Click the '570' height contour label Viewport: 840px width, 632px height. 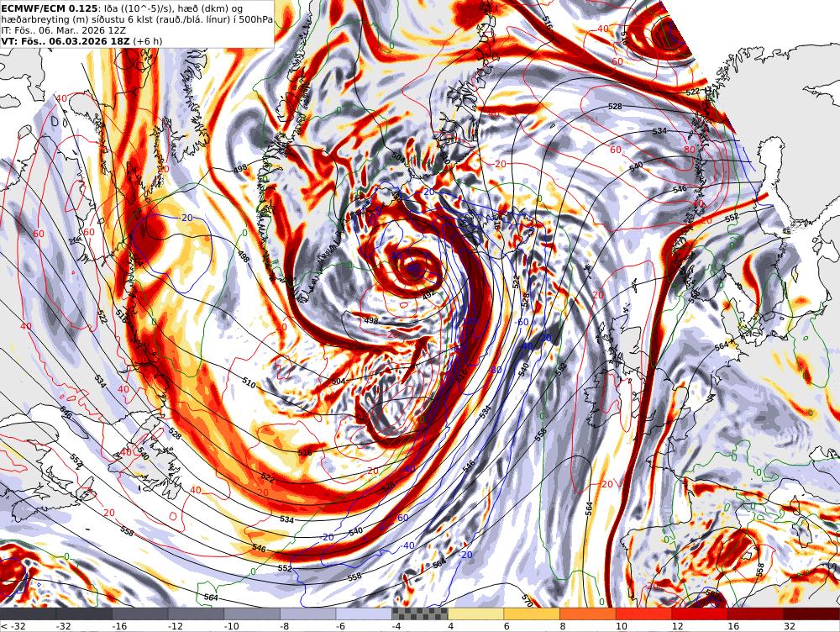(x=527, y=600)
